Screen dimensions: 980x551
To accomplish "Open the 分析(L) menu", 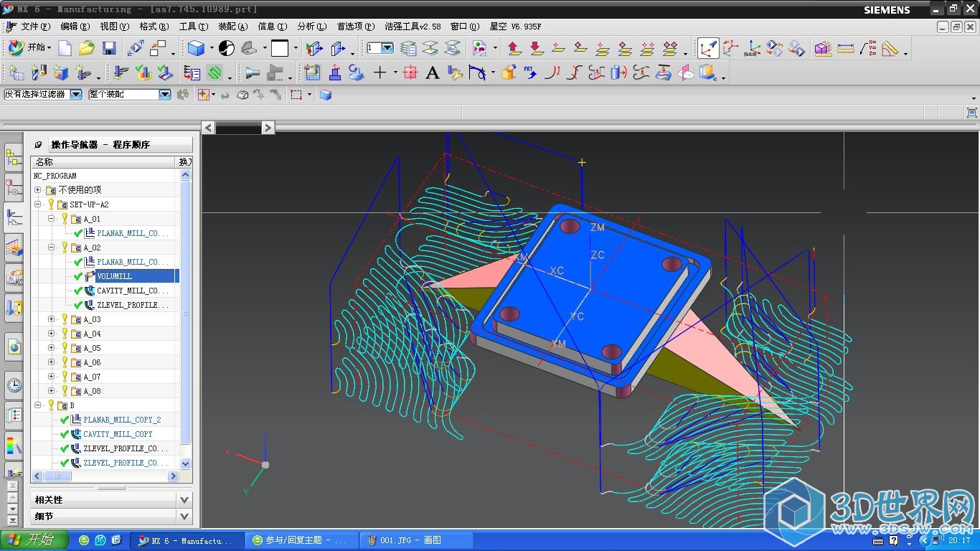I will (311, 27).
